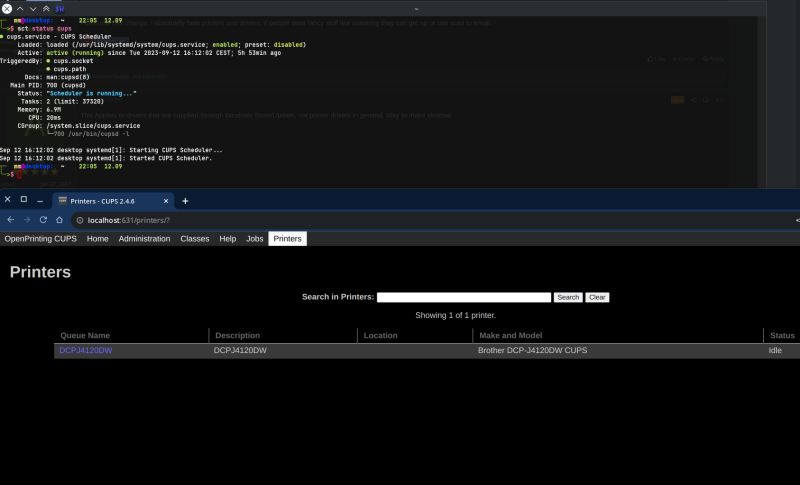Close the browser window
Viewport: 800px width, 485px height.
[8, 199]
